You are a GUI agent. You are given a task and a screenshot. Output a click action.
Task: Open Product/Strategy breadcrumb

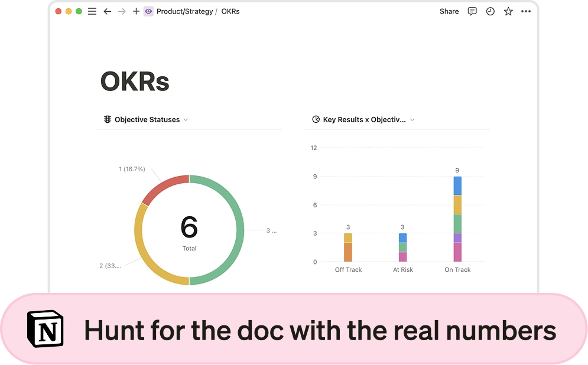pos(184,11)
